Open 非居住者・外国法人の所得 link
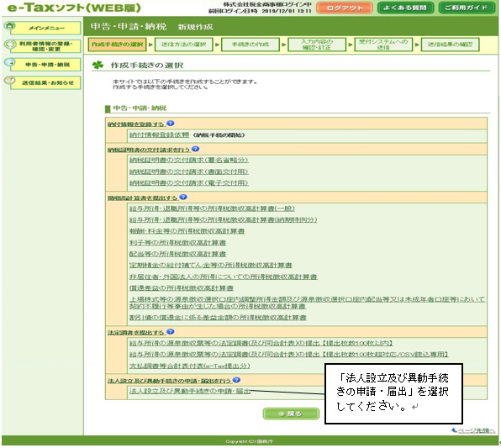The width and height of the screenshot is (501, 448). [223, 277]
